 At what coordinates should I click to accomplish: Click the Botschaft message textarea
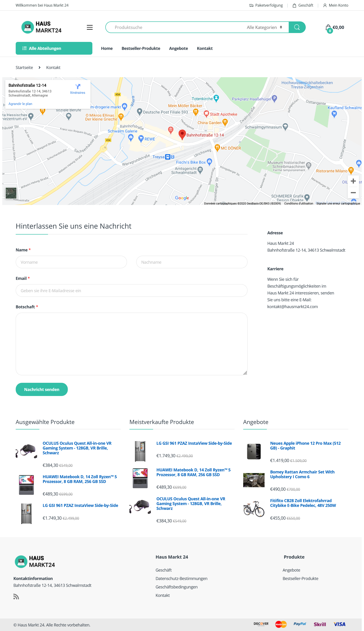pos(131,344)
